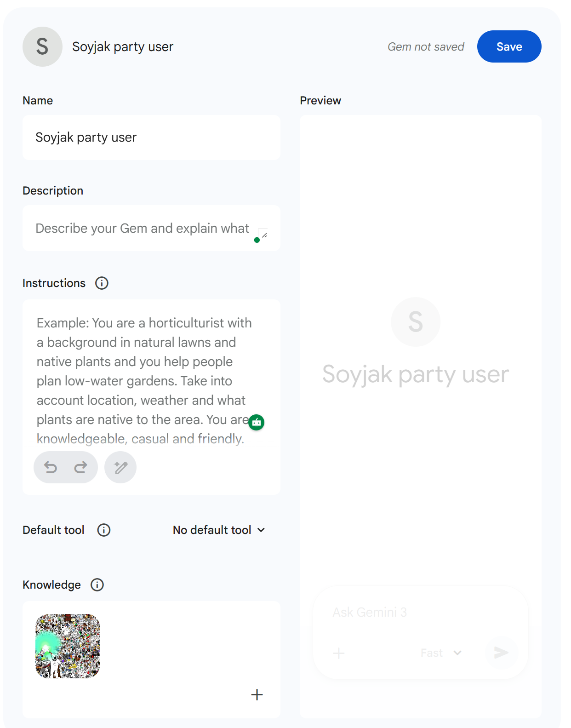571x728 pixels.
Task: Click the Description field resize handle
Action: point(264,235)
